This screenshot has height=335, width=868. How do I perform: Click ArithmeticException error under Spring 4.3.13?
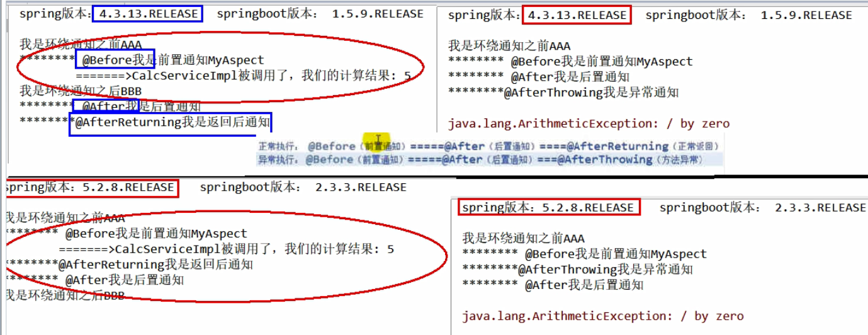(589, 123)
